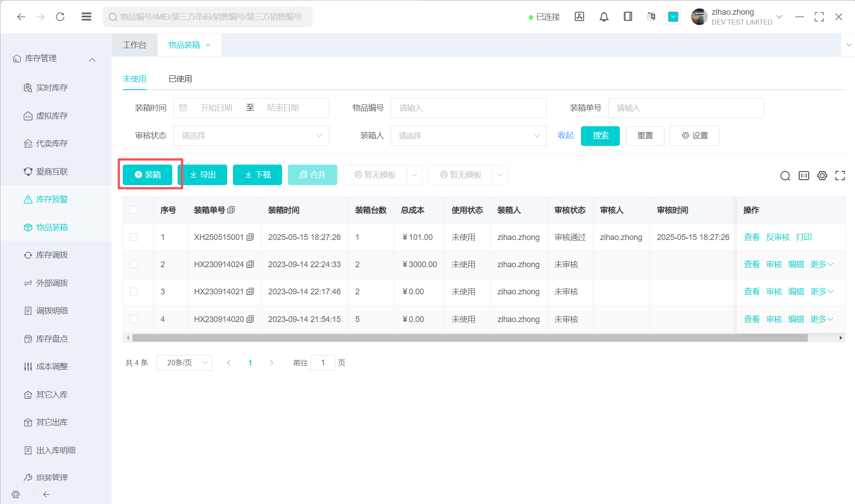
Task: Open table column settings gear icon
Action: (x=822, y=176)
